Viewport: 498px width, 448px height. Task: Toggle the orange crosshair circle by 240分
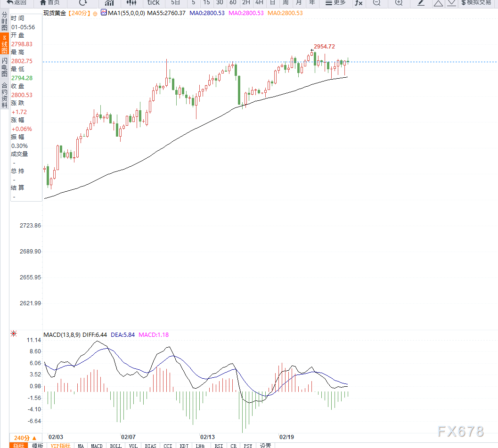click(95, 14)
